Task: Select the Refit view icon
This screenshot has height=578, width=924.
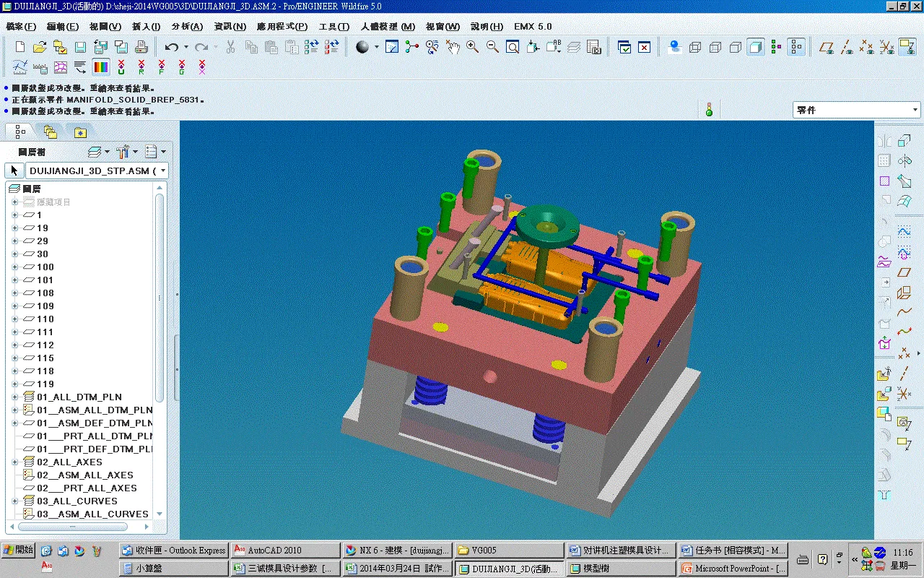Action: (513, 47)
